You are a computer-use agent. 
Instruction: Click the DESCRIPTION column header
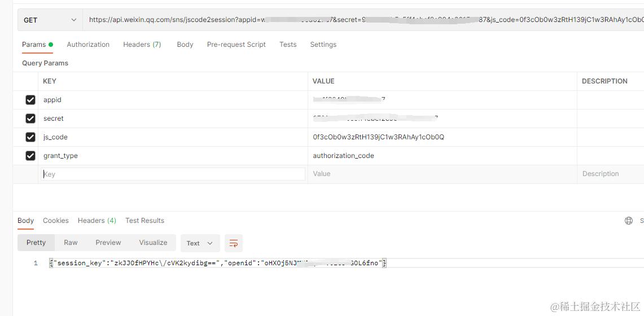(x=604, y=81)
